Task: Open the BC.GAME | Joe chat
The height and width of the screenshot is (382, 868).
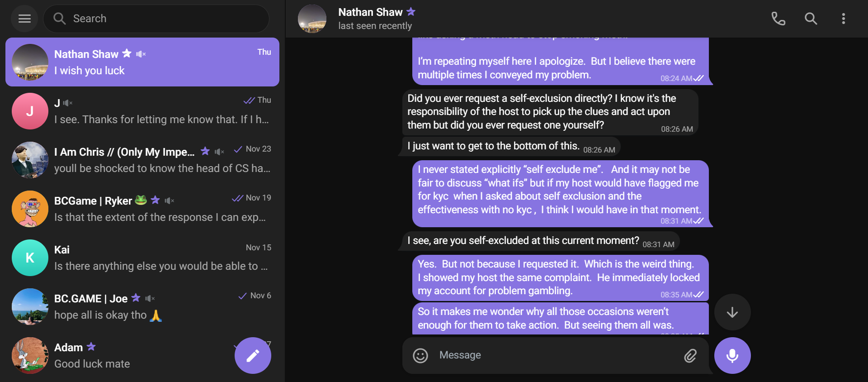Action: (142, 306)
